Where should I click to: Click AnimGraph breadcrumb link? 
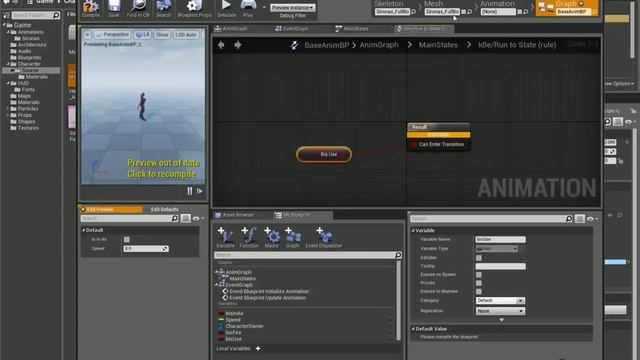point(379,45)
